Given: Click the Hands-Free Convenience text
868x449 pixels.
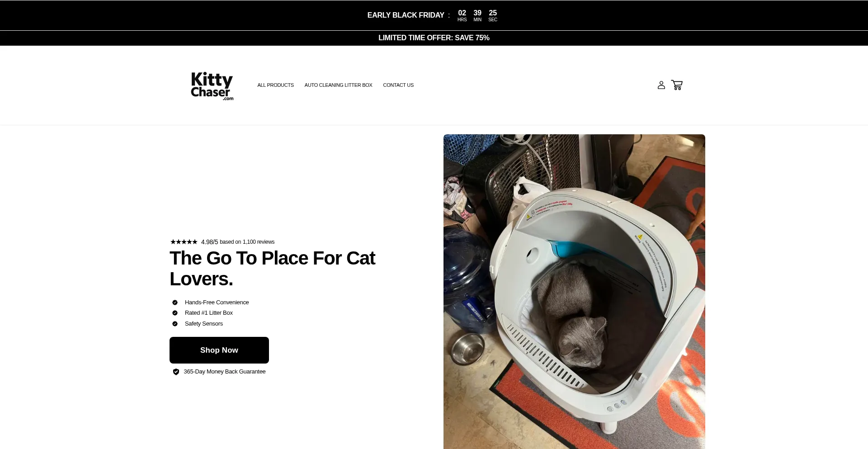Looking at the screenshot, I should (217, 302).
